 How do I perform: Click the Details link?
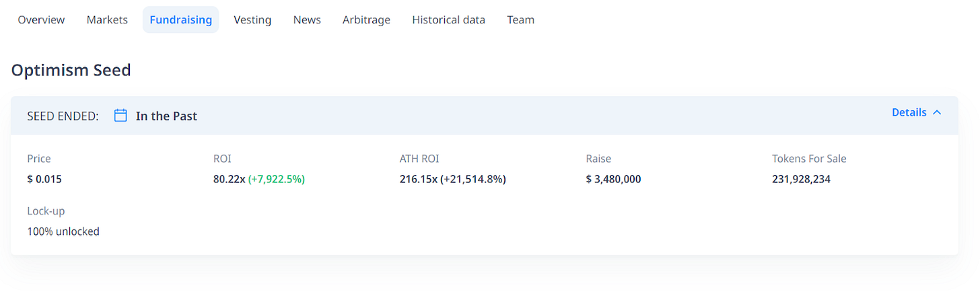click(909, 112)
